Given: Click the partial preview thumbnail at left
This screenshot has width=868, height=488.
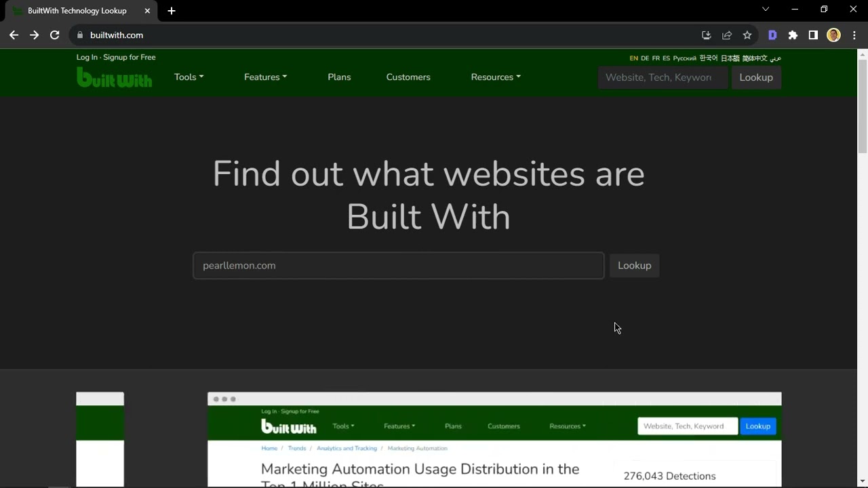Looking at the screenshot, I should 100,440.
